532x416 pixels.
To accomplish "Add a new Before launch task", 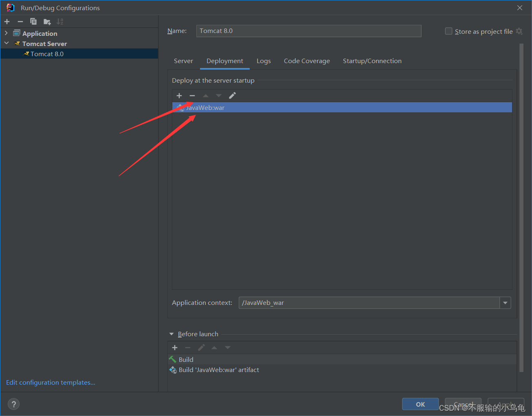I will click(175, 347).
